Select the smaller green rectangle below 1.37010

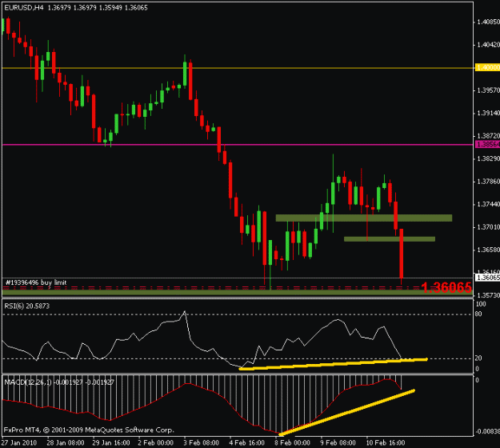pos(390,239)
